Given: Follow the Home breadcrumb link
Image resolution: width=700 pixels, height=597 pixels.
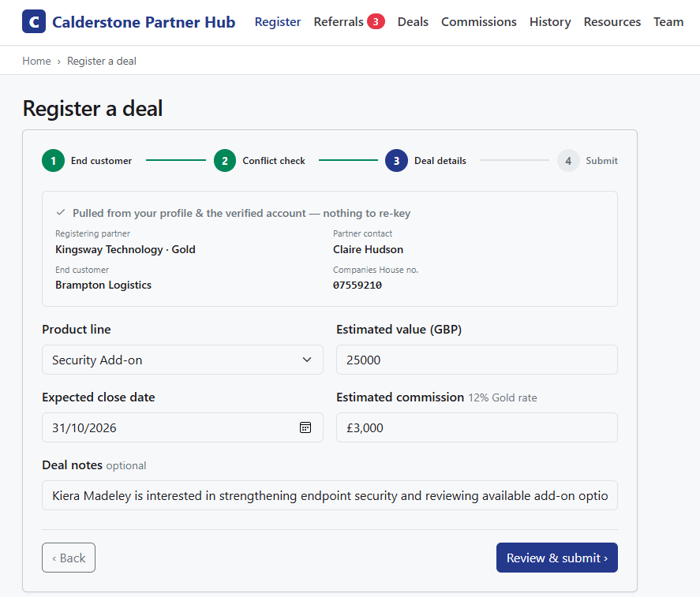Looking at the screenshot, I should click(x=36, y=61).
